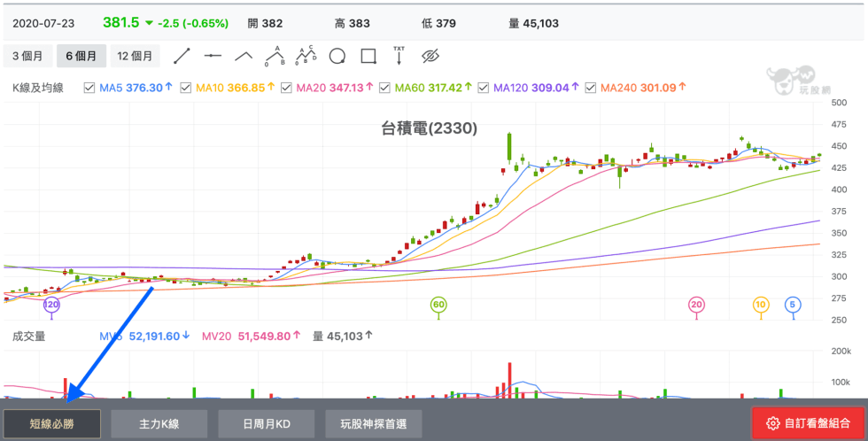Image resolution: width=868 pixels, height=441 pixels.
Task: Click the tallest red volume bar
Action: pos(509,380)
